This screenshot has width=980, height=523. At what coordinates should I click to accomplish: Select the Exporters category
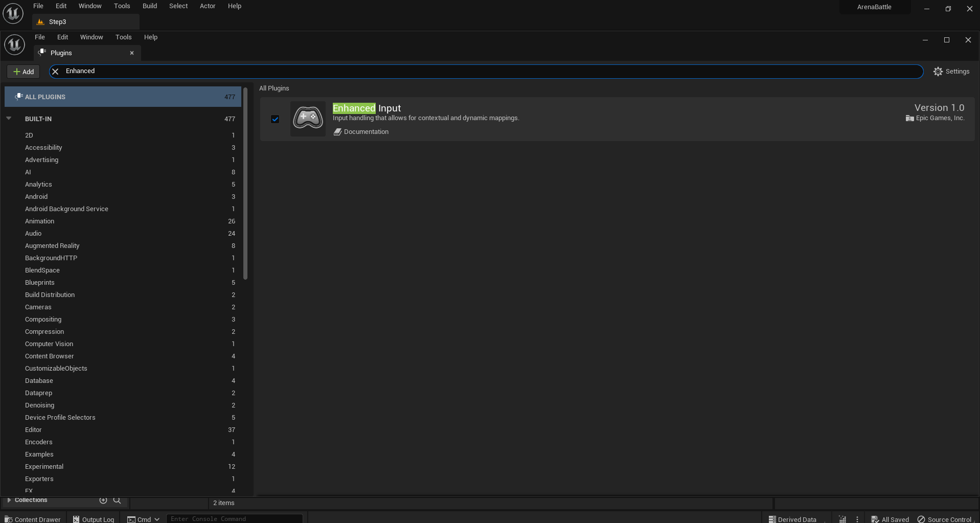123,479
